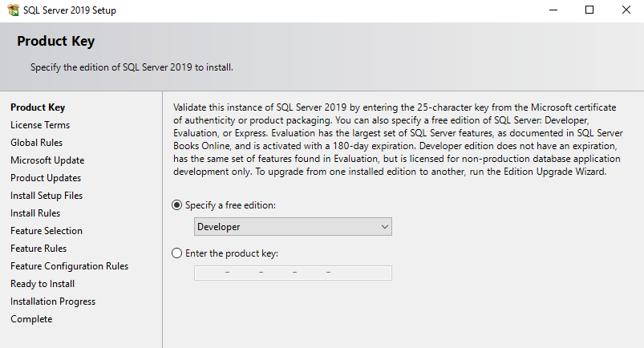Go to the License Terms step
Image resolution: width=644 pixels, height=348 pixels.
pyautogui.click(x=40, y=125)
